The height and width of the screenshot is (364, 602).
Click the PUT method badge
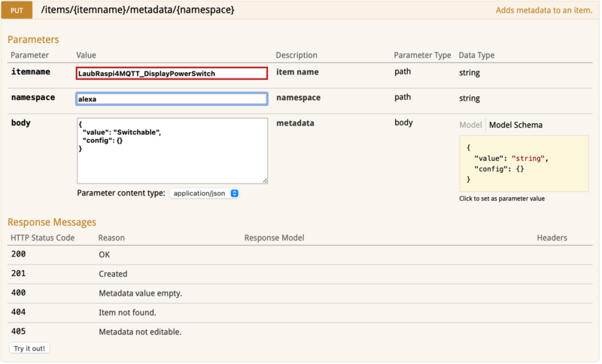[17, 11]
